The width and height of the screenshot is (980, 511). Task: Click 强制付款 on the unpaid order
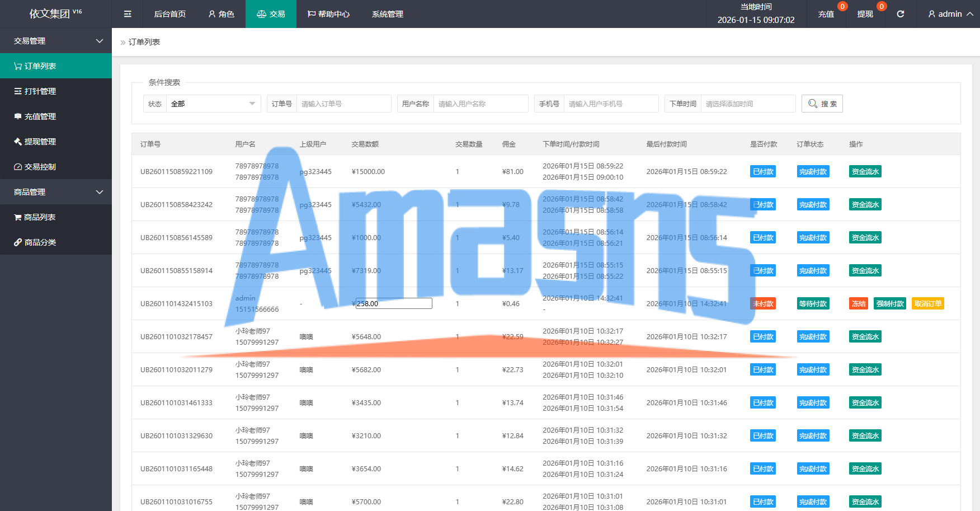(890, 304)
